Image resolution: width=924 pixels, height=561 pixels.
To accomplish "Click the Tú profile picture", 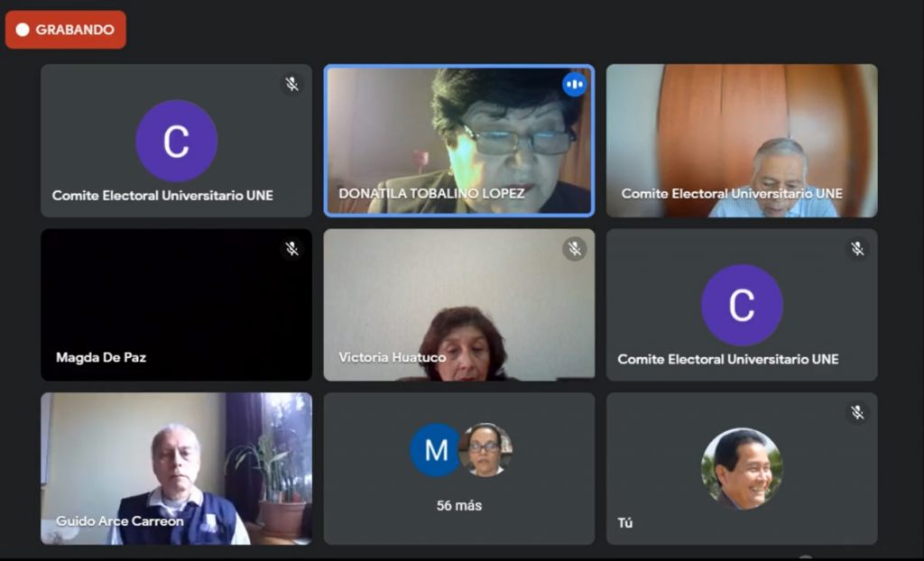I will pyautogui.click(x=742, y=468).
